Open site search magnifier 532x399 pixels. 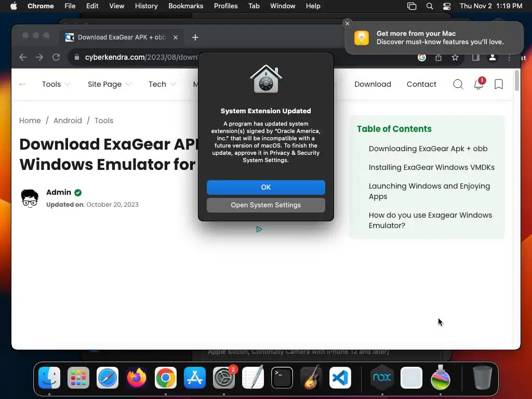(458, 84)
